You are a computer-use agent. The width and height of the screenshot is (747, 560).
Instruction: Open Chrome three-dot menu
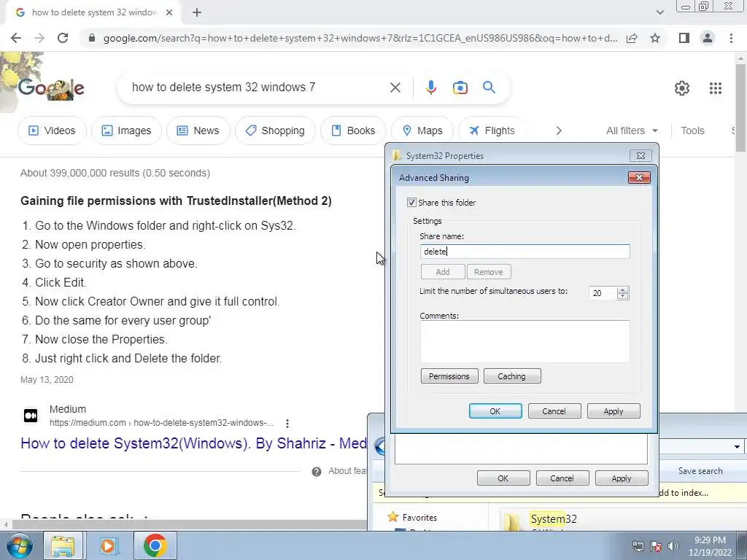(x=731, y=38)
